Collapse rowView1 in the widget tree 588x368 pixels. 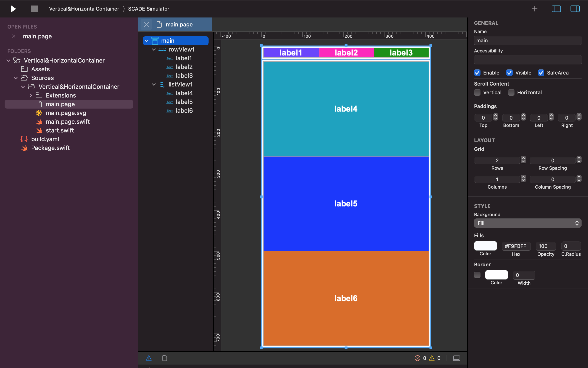click(x=154, y=49)
